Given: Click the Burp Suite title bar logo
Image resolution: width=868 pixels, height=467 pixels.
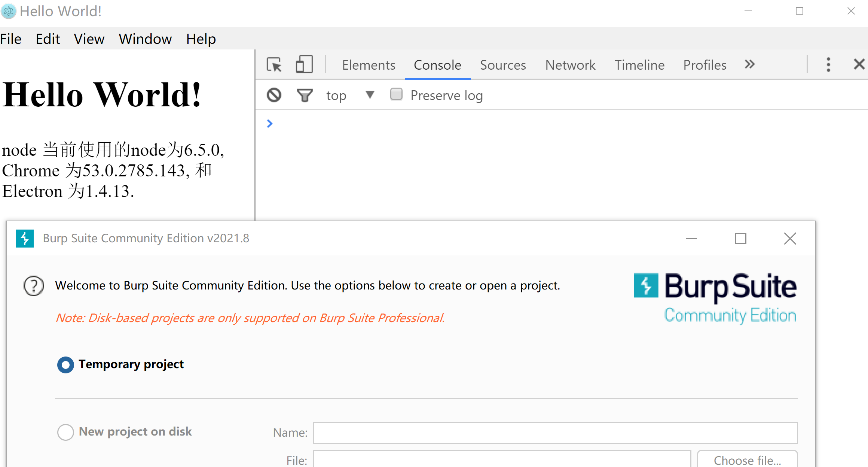Looking at the screenshot, I should pyautogui.click(x=25, y=239).
